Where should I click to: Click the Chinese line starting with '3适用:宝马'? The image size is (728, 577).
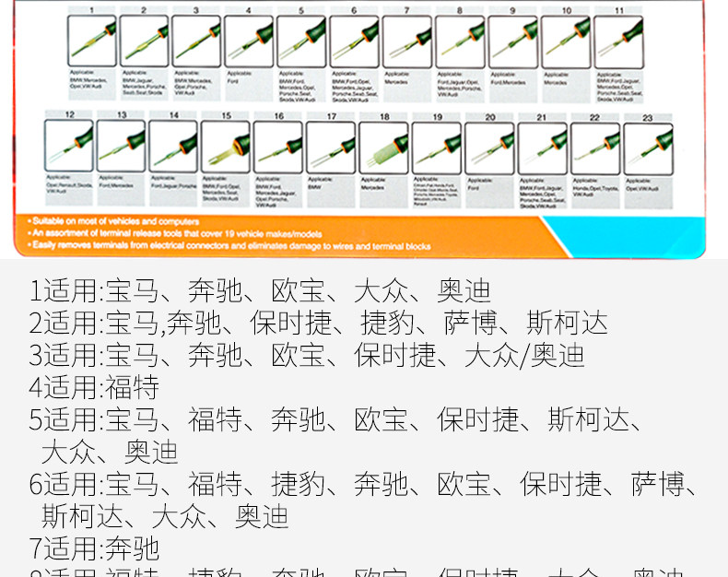tap(307, 356)
